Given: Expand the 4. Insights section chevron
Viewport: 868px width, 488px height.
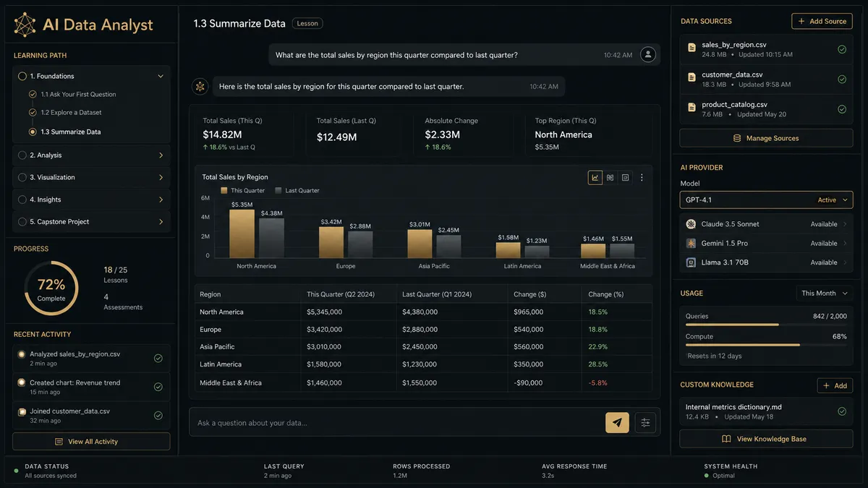Looking at the screenshot, I should pos(161,200).
